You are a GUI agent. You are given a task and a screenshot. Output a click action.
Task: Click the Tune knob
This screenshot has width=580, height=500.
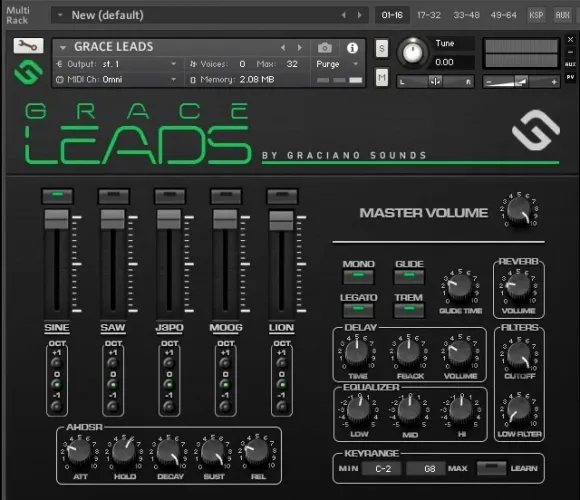point(412,53)
